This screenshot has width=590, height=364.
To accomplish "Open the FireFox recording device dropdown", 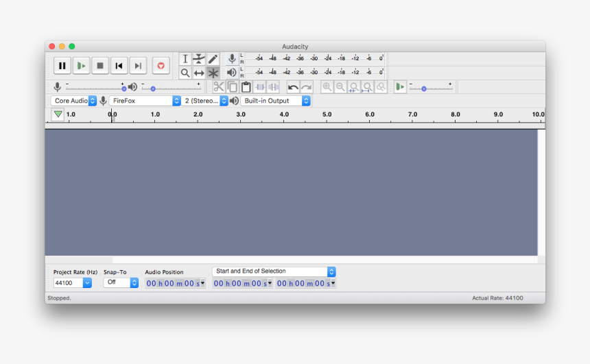I will coord(145,101).
